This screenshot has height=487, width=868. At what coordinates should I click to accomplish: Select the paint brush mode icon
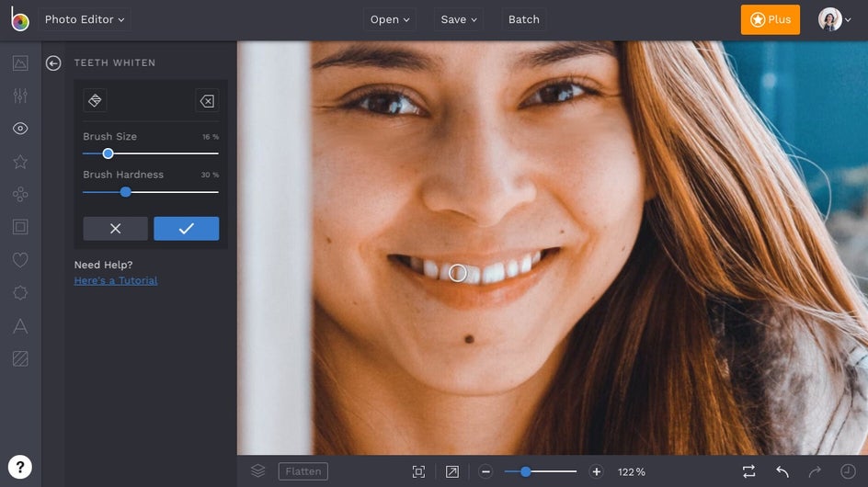point(95,101)
